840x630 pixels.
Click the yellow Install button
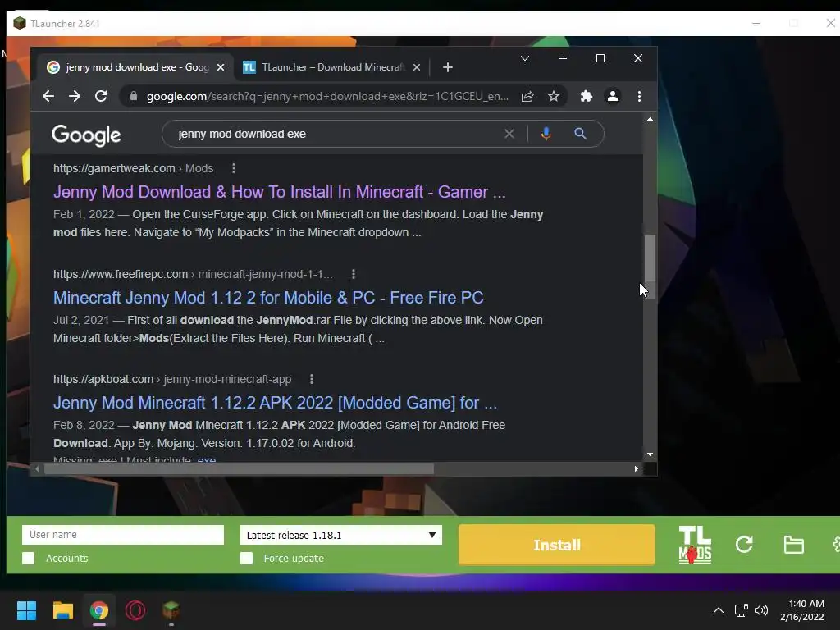557,545
